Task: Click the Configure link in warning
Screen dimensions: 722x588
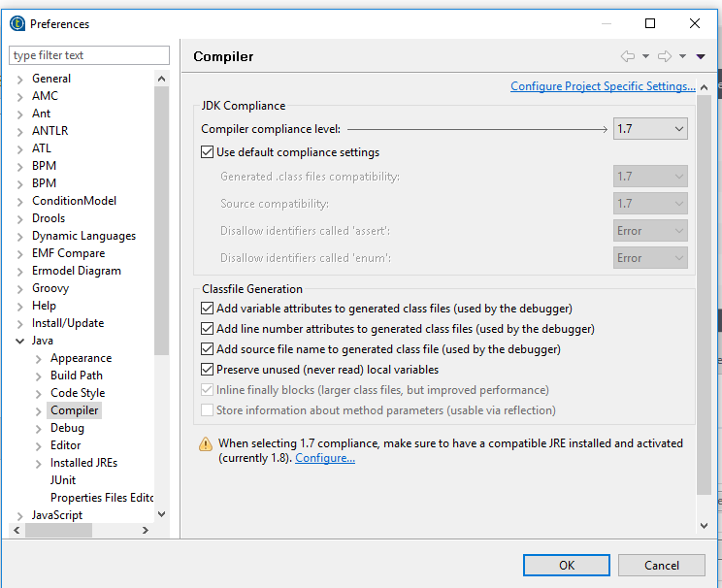Action: [325, 458]
